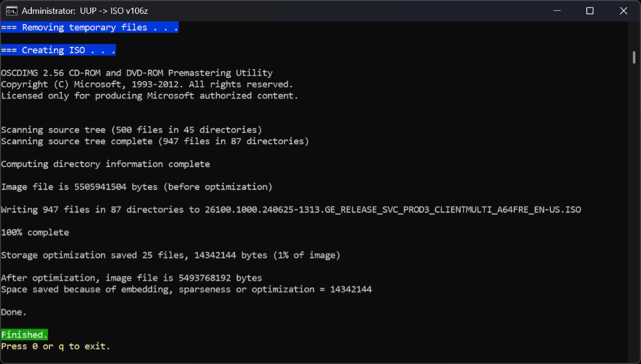Click the green "Finished." status text

(25, 335)
